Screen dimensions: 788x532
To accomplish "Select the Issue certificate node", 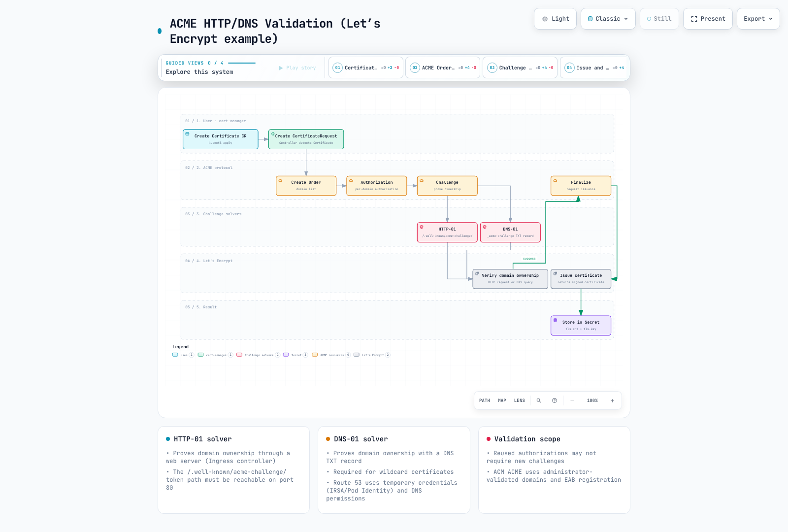I will click(x=581, y=279).
